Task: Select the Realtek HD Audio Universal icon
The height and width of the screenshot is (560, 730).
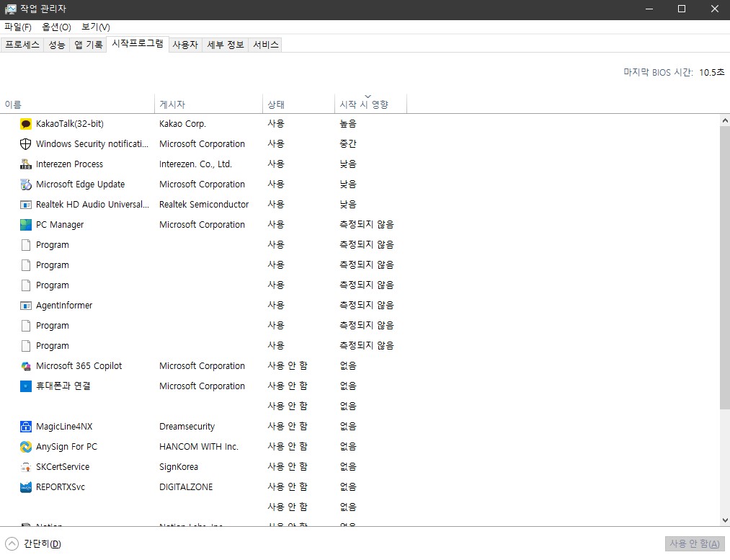Action: point(25,204)
